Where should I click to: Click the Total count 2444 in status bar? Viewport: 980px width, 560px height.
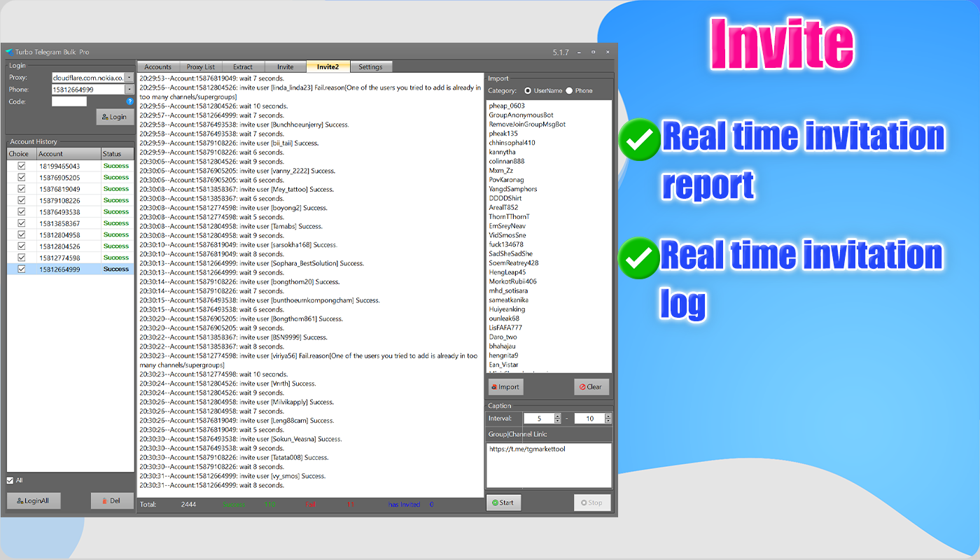click(x=188, y=505)
